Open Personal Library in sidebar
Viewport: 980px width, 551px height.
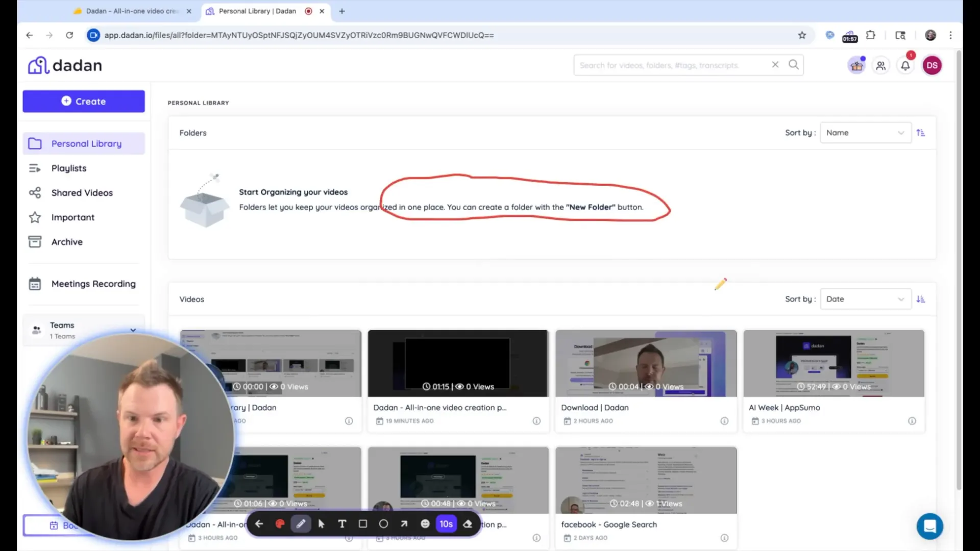[84, 143]
